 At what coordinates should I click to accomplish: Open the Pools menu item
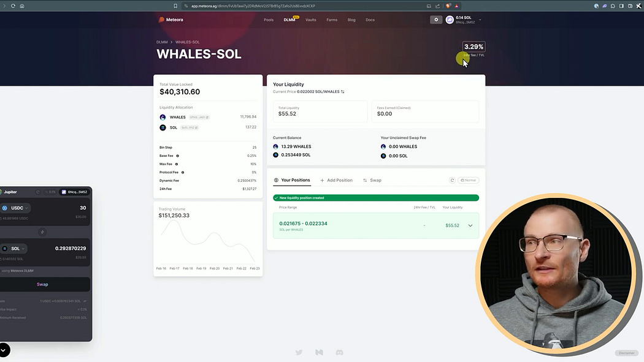[269, 20]
